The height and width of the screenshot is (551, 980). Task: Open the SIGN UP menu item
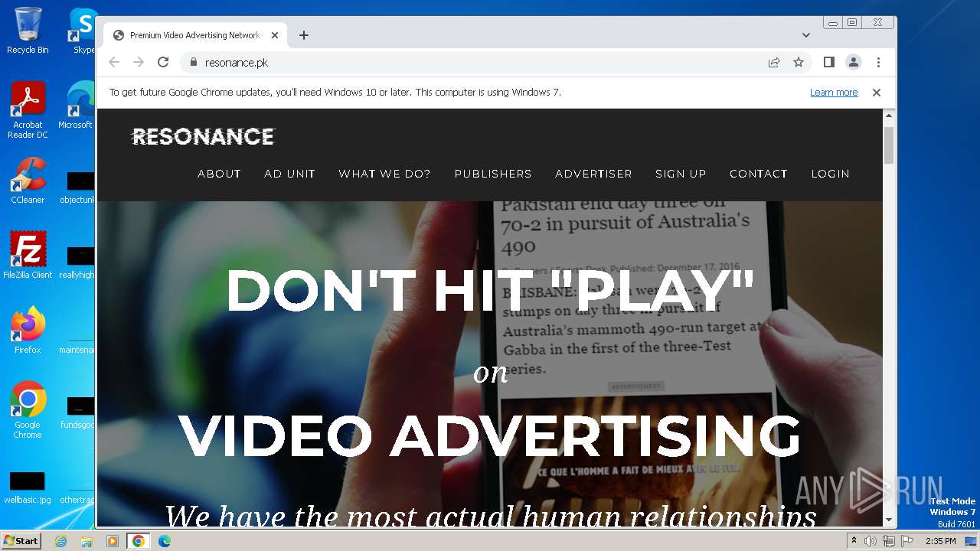681,174
